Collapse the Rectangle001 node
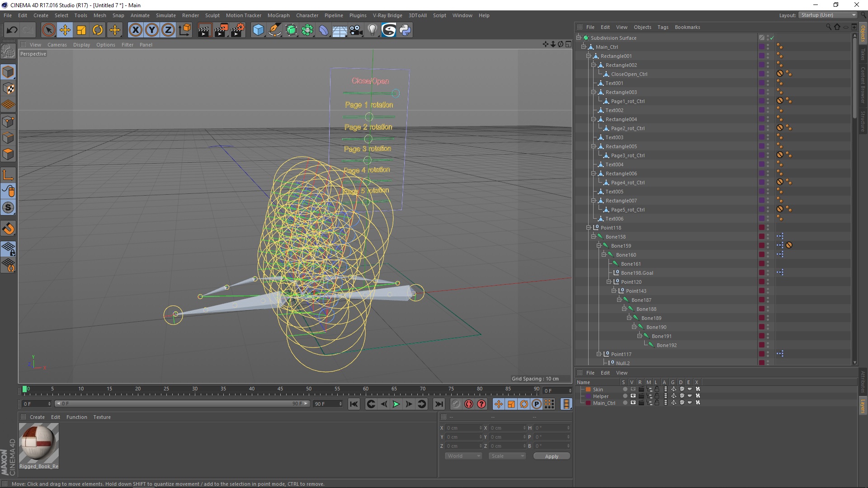 click(x=589, y=56)
